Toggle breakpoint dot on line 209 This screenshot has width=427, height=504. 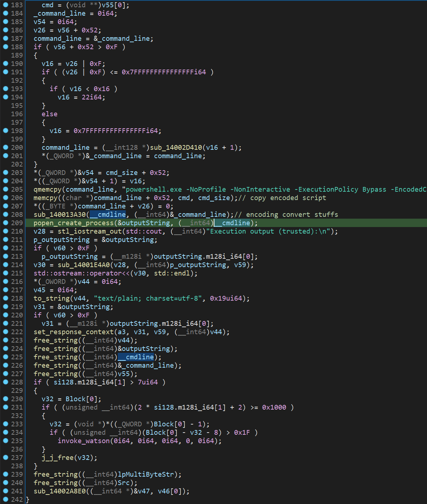pyautogui.click(x=5, y=223)
